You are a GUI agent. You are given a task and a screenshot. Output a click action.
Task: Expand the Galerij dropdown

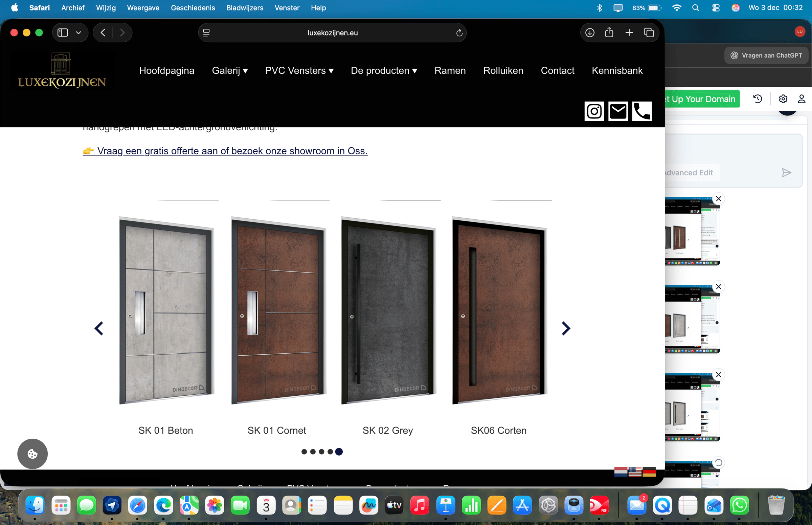point(230,70)
